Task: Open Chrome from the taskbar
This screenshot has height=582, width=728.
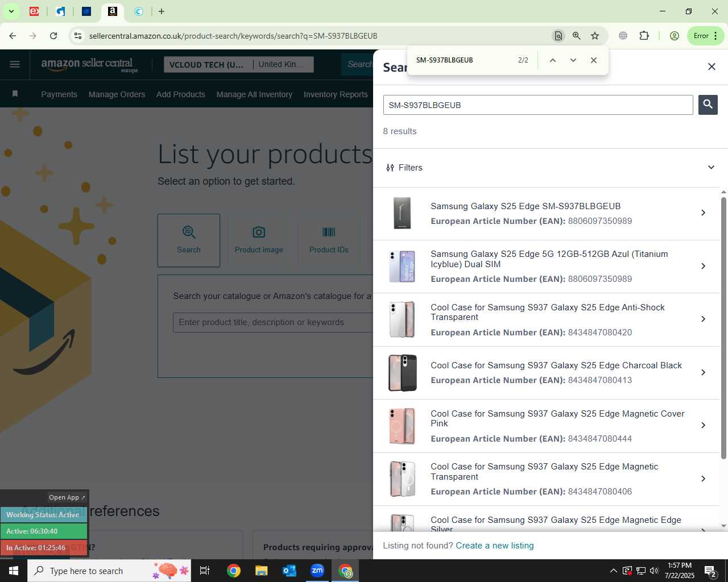Action: coord(234,571)
